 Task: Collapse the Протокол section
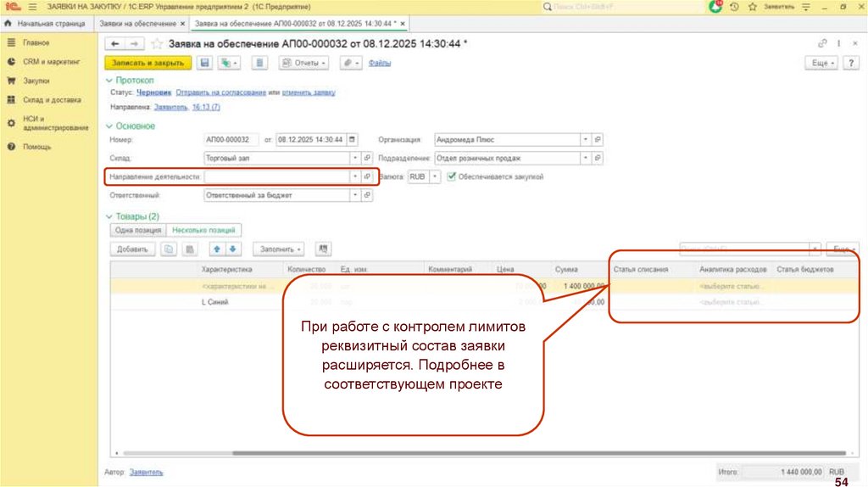click(x=109, y=81)
